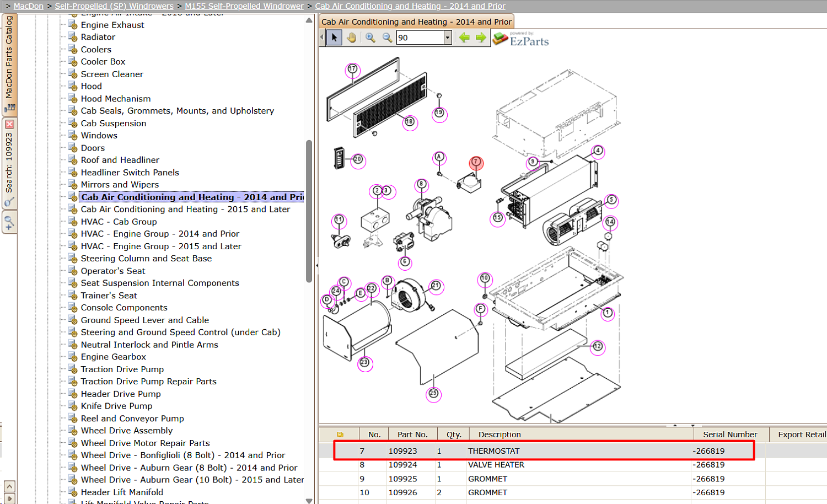
Task: Select Traction Drive Pump Repair Parts item
Action: [149, 382]
